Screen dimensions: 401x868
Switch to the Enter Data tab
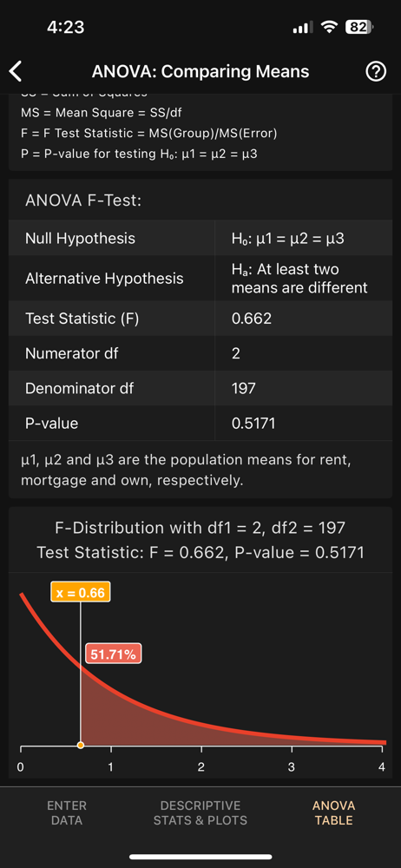(x=67, y=812)
